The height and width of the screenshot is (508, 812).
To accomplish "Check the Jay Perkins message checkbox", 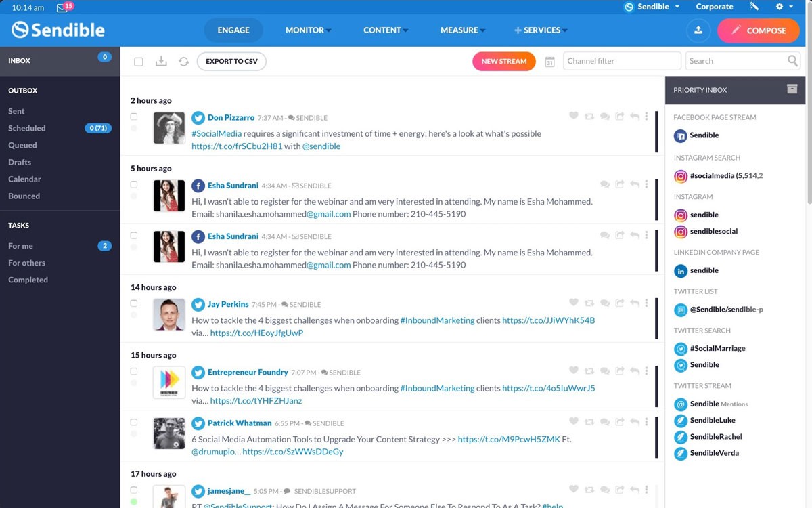I will click(134, 303).
